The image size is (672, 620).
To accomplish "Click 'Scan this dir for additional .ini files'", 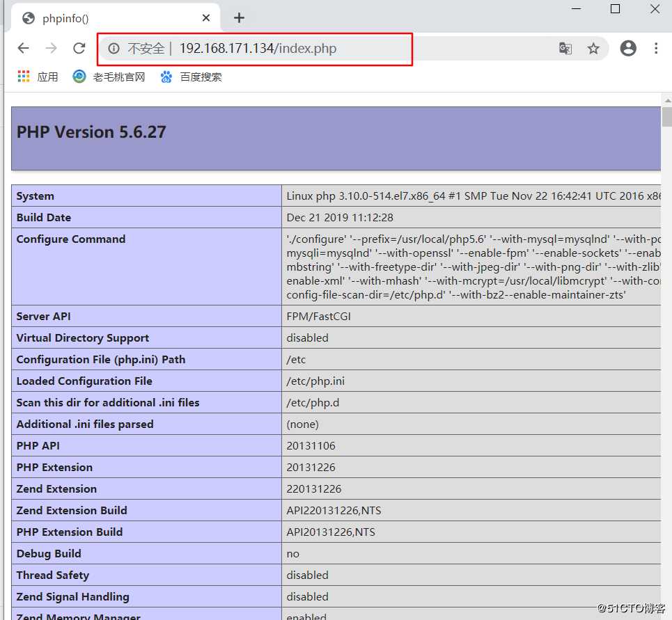I will [108, 402].
